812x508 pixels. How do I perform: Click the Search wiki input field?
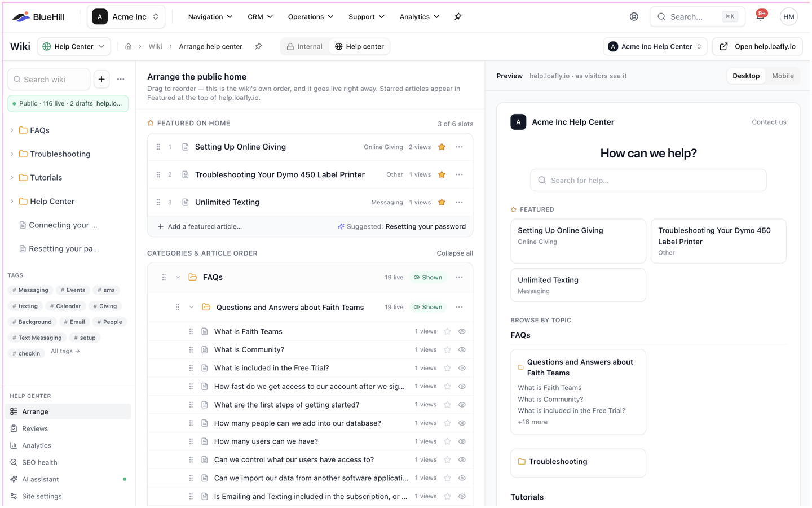tap(49, 80)
